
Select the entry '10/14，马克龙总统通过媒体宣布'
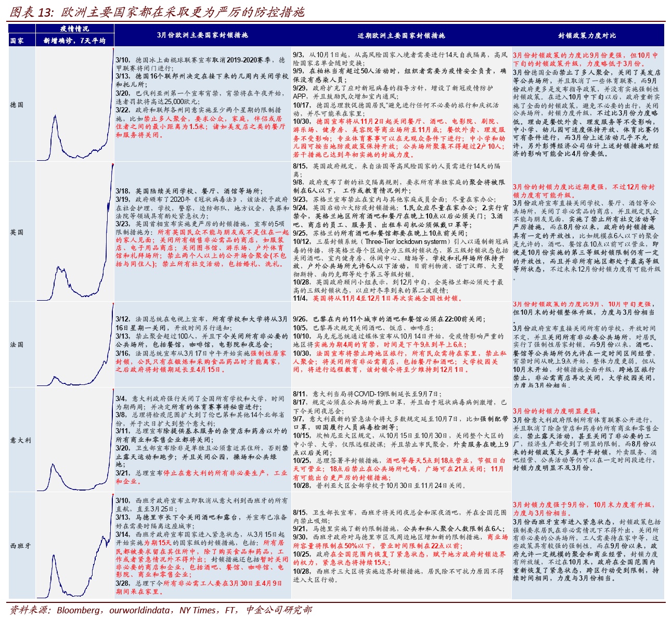398,340
